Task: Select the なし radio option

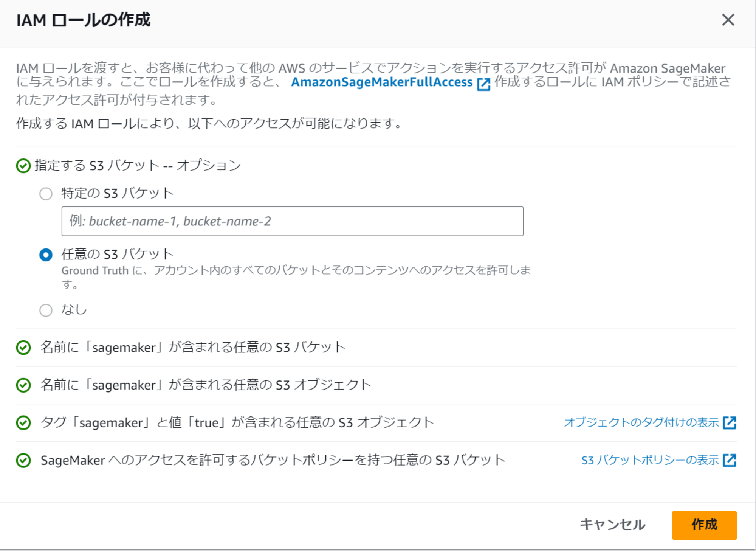Action: 46,310
